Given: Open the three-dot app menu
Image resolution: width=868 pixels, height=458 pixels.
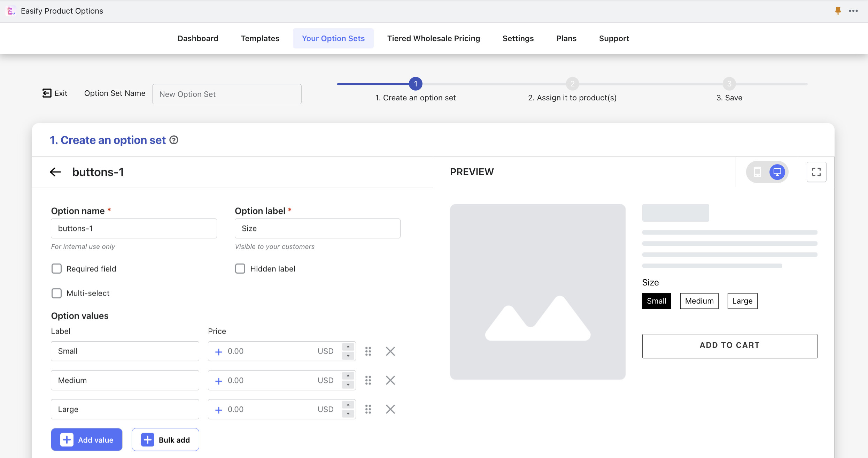Looking at the screenshot, I should click(853, 11).
